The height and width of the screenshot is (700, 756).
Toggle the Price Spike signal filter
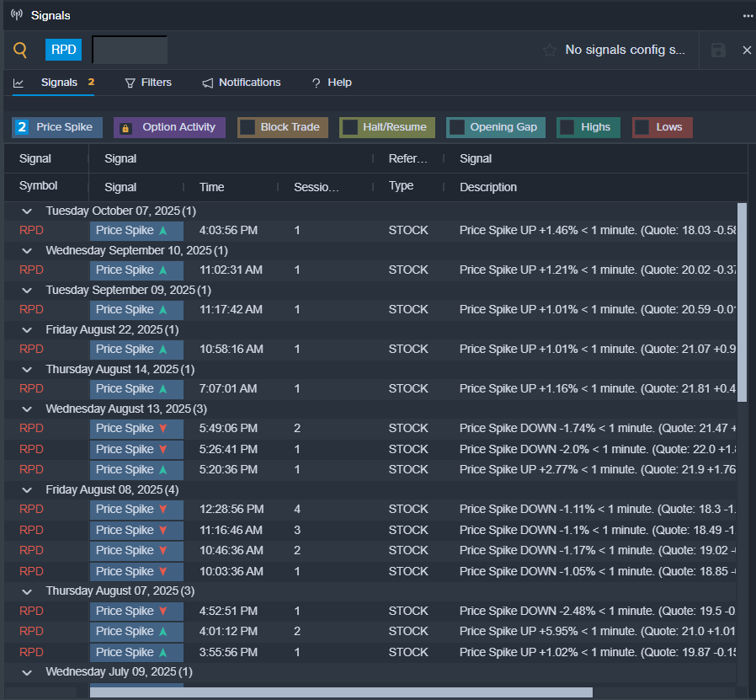57,127
